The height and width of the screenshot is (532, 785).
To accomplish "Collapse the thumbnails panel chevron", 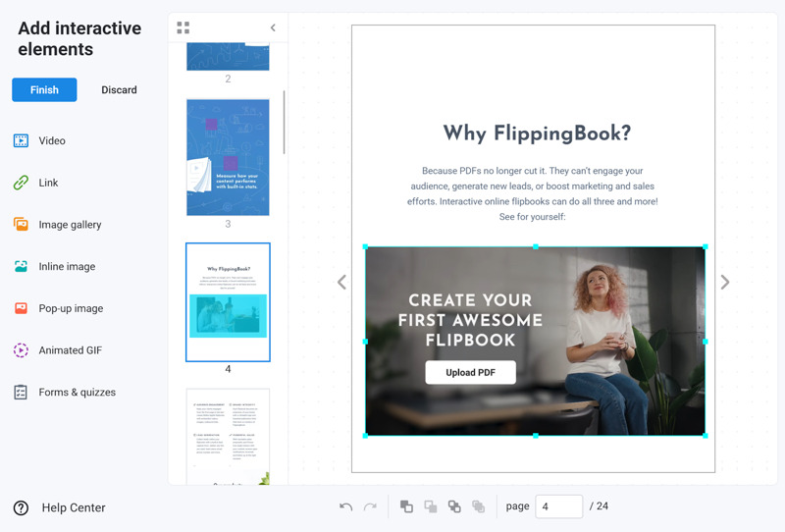I will click(x=273, y=27).
